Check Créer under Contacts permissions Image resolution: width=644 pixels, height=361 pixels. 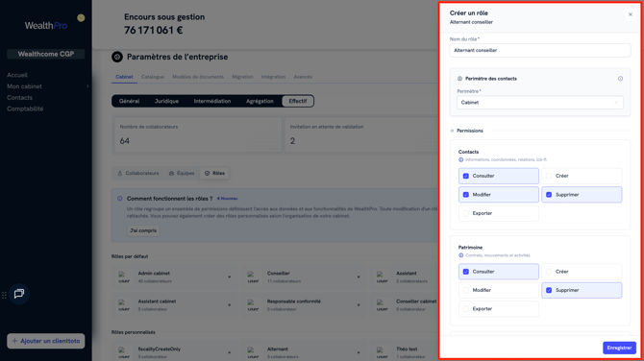coord(549,176)
